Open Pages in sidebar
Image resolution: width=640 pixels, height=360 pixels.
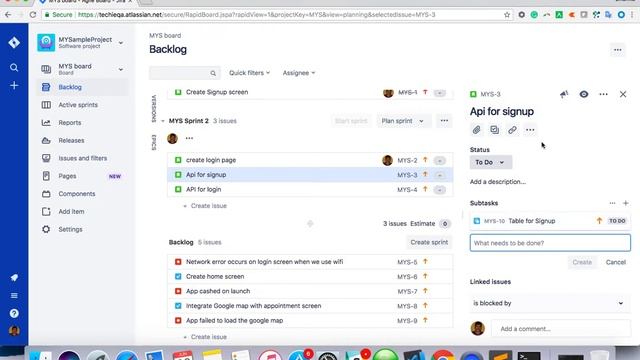(x=83, y=176)
